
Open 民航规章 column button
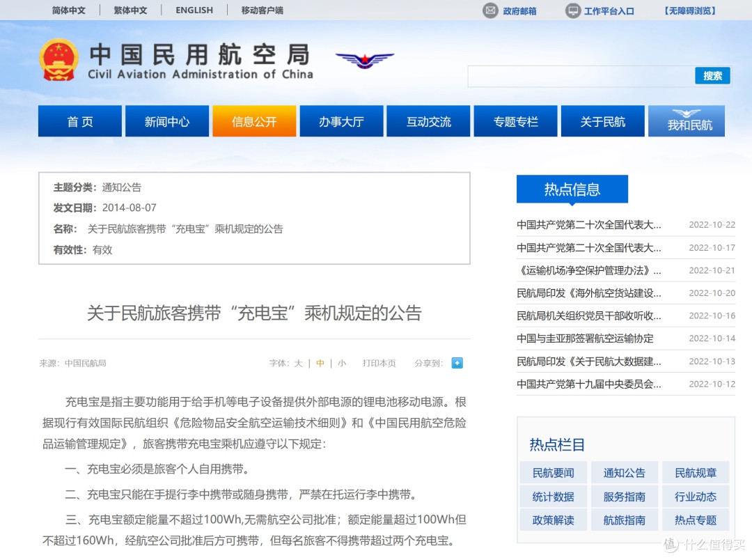pos(696,473)
